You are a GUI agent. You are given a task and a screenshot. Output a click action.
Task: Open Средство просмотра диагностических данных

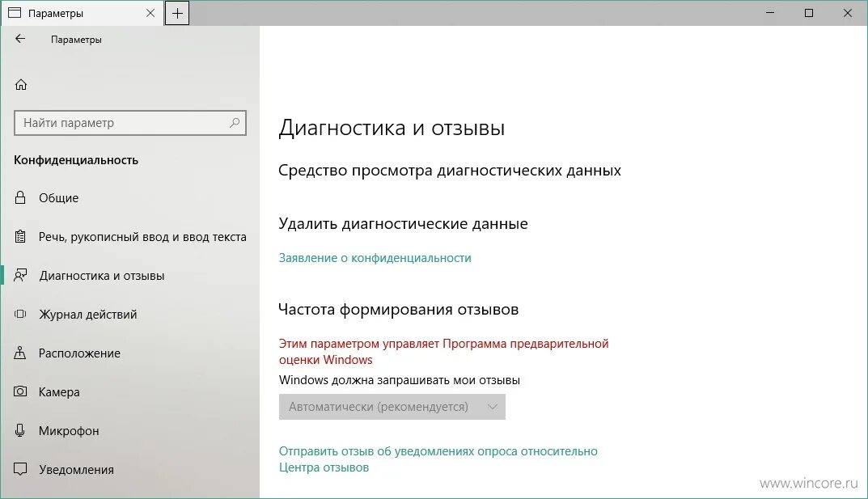[450, 171]
